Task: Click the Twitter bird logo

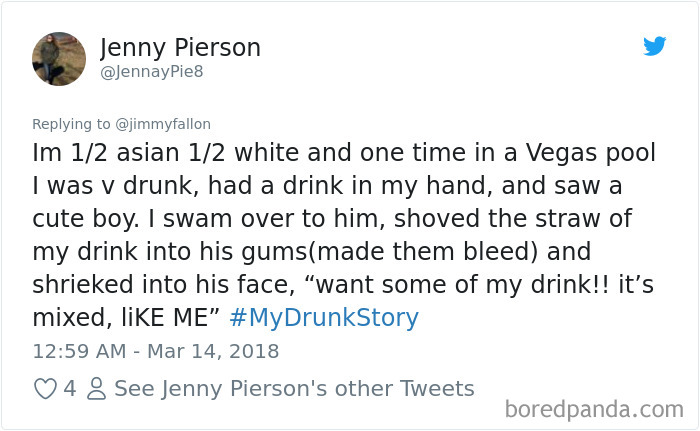Action: tap(654, 46)
